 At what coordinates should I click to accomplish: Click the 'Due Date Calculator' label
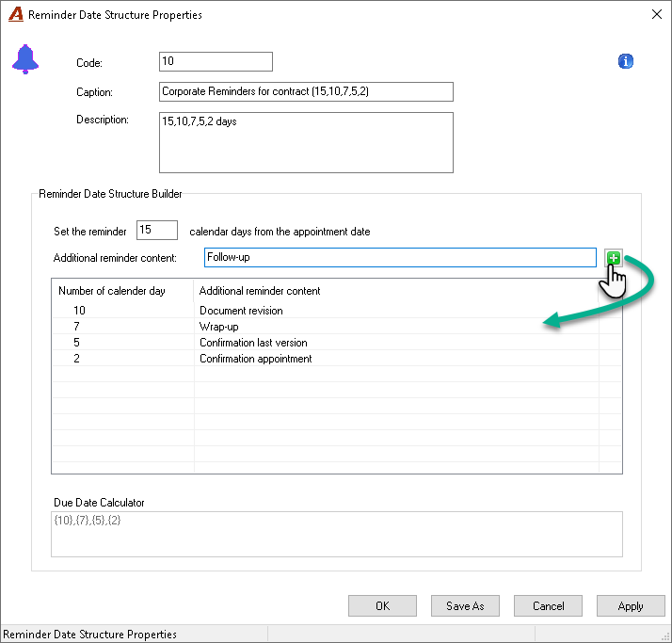tap(99, 503)
